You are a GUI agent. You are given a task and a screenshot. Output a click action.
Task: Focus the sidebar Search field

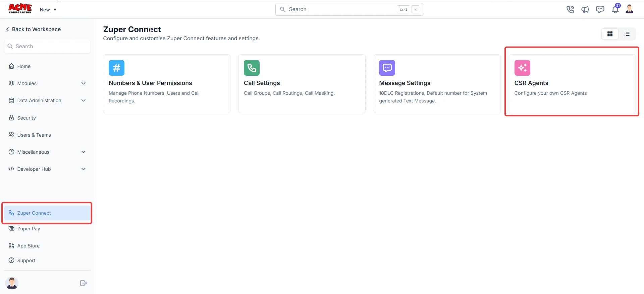(x=47, y=47)
